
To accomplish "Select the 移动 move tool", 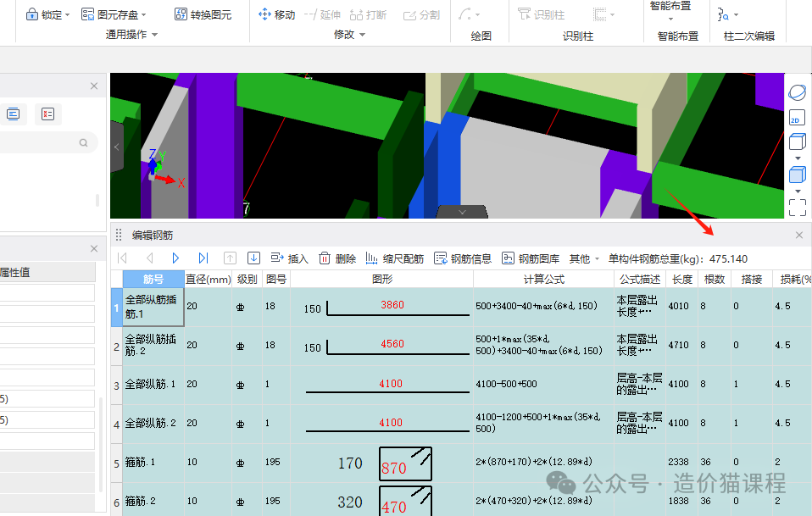I will [276, 14].
